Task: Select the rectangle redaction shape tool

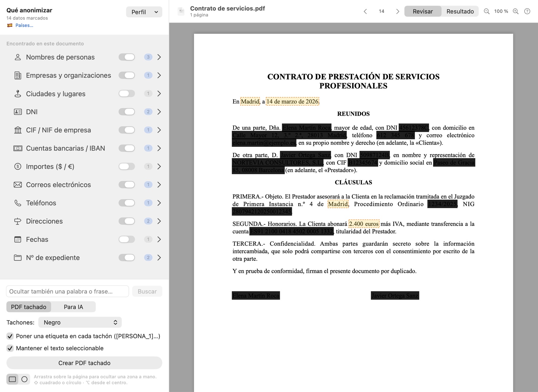Action: [12, 379]
